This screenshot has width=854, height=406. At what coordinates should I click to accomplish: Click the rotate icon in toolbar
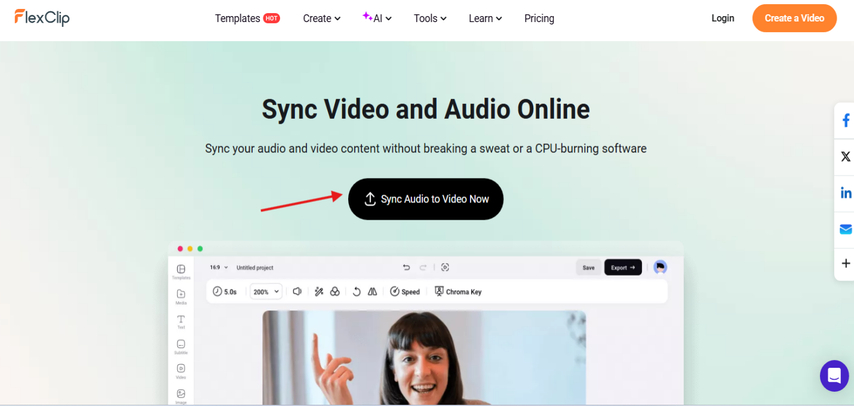(x=357, y=292)
